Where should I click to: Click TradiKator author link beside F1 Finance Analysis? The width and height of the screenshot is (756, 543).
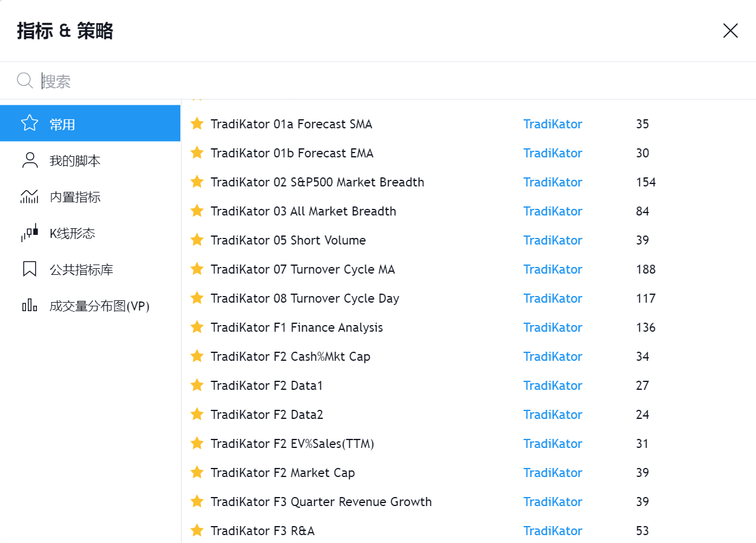[553, 327]
